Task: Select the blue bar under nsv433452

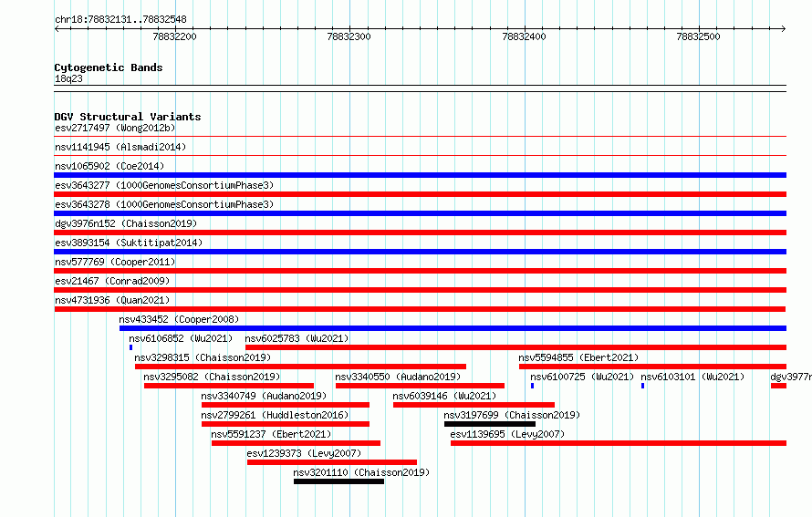Action: (x=453, y=328)
